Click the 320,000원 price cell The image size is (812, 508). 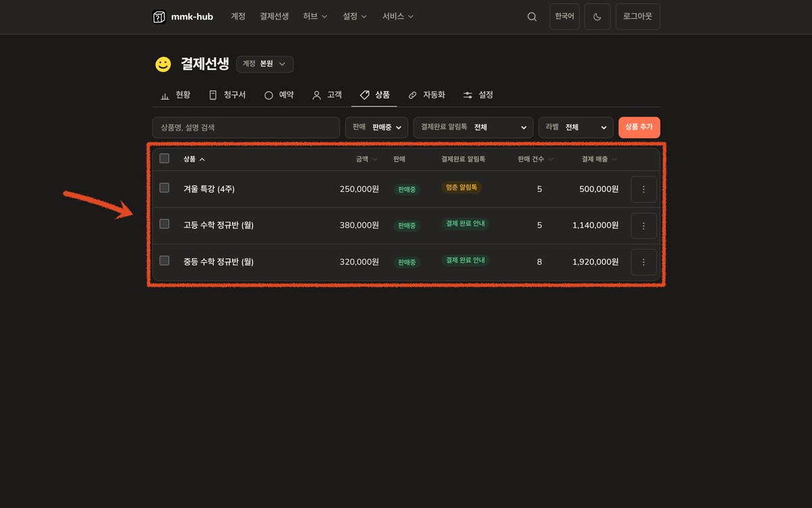click(x=359, y=261)
